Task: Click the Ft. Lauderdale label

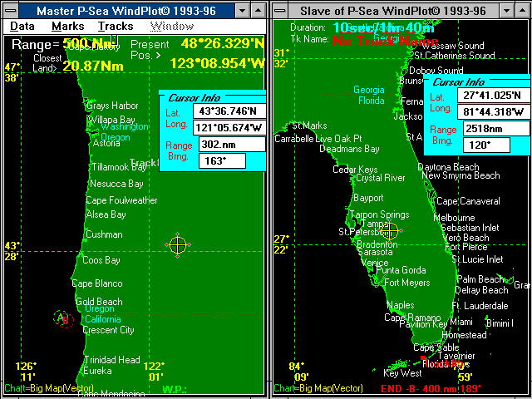Action: tap(480, 306)
